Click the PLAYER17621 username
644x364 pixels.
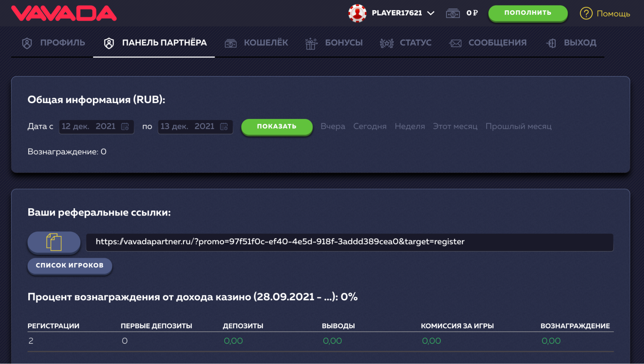click(397, 13)
